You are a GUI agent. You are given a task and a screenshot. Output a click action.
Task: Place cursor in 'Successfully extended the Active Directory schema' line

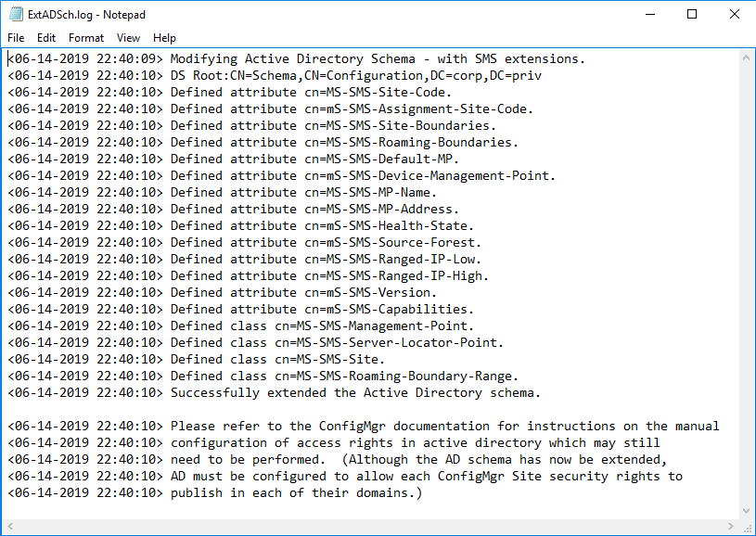tap(354, 392)
